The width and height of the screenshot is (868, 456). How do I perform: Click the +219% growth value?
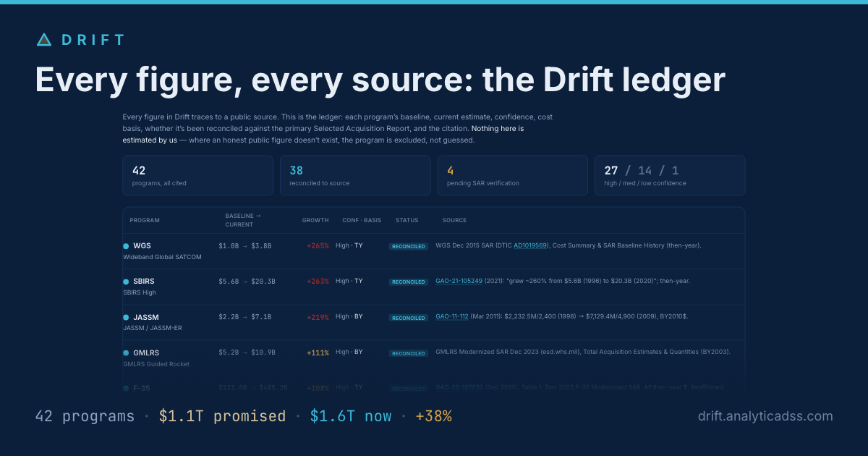[x=318, y=317]
